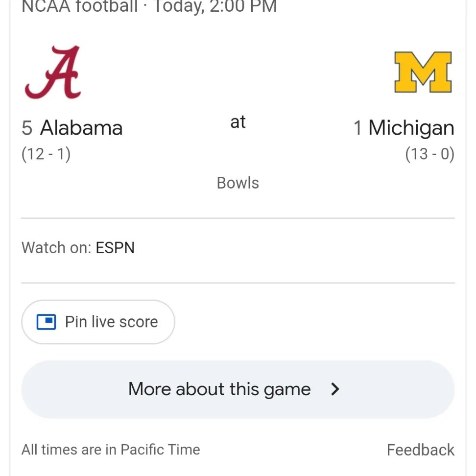Click the Feedback link

420,450
